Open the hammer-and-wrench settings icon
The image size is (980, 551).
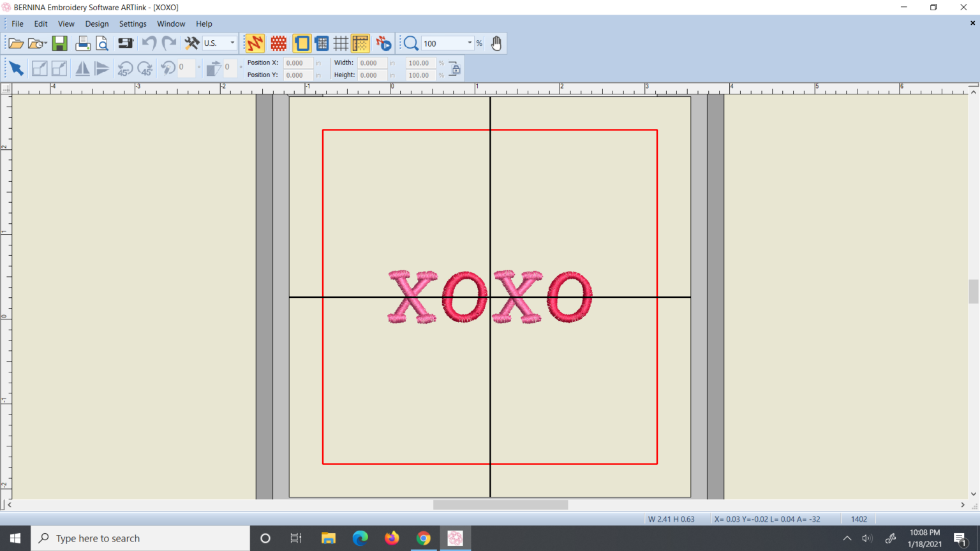point(191,43)
